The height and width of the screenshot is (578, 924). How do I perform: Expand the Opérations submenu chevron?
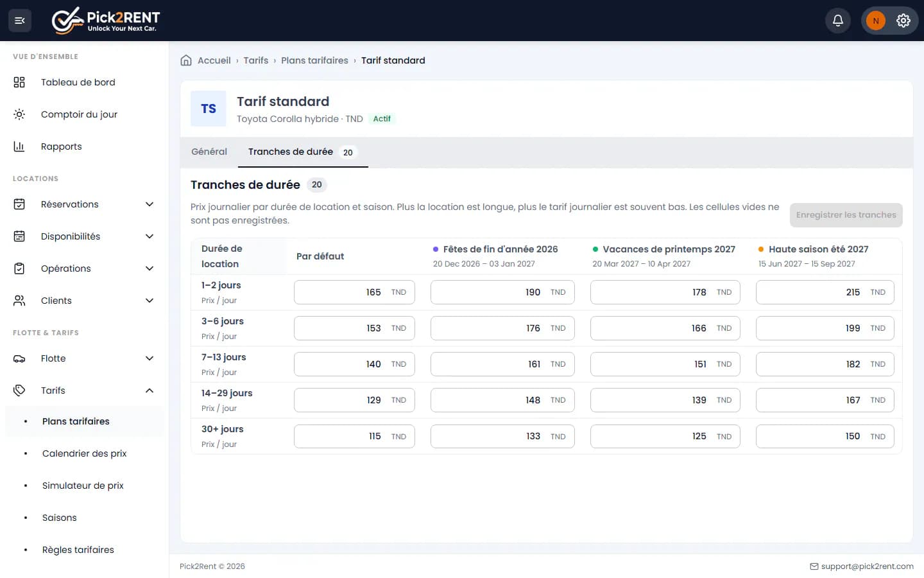pyautogui.click(x=150, y=268)
